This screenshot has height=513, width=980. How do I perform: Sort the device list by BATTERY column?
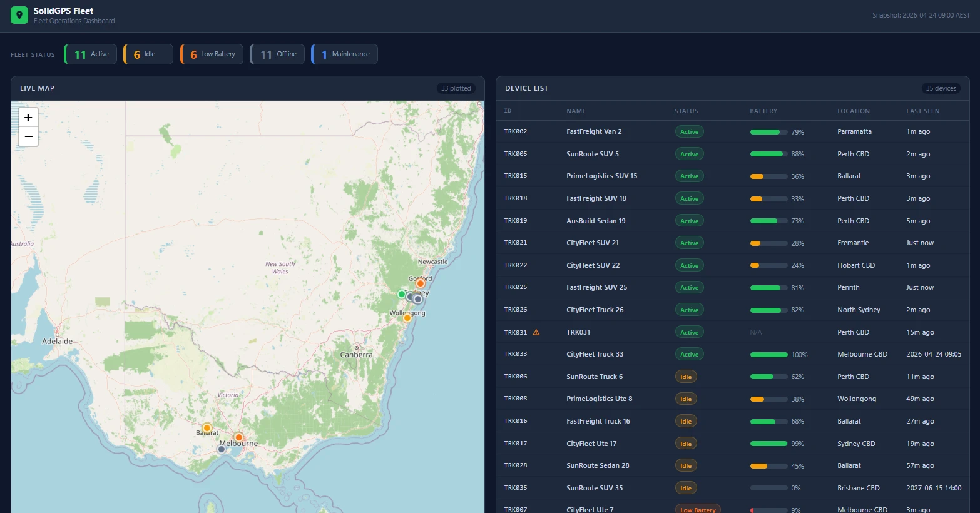[x=763, y=111]
